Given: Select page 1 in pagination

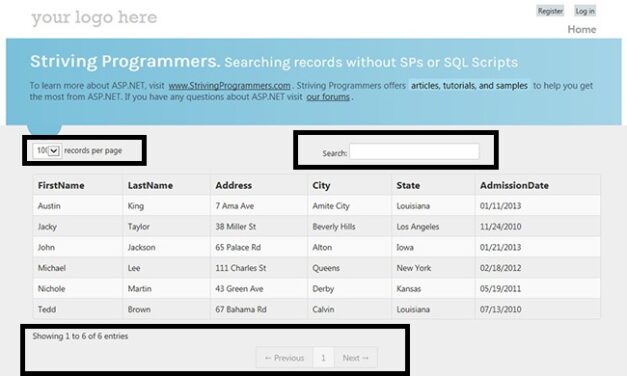Looking at the screenshot, I should point(323,358).
